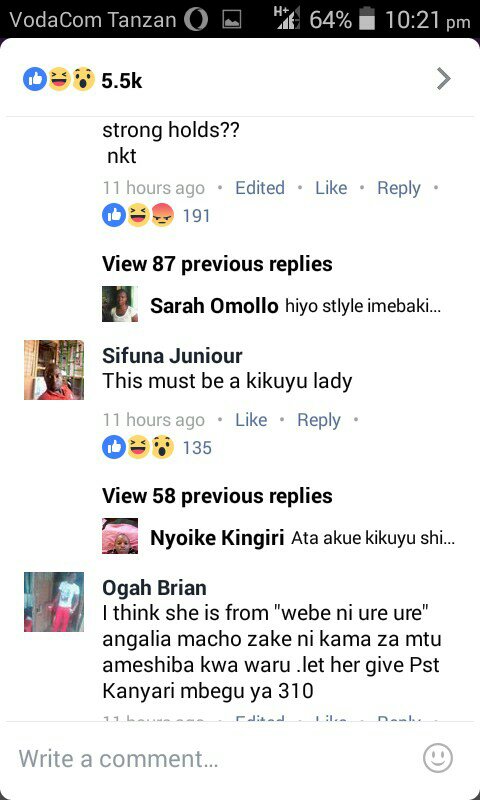Open Nyoike Kingiri's small avatar
Viewport: 480px width, 800px height.
point(120,536)
